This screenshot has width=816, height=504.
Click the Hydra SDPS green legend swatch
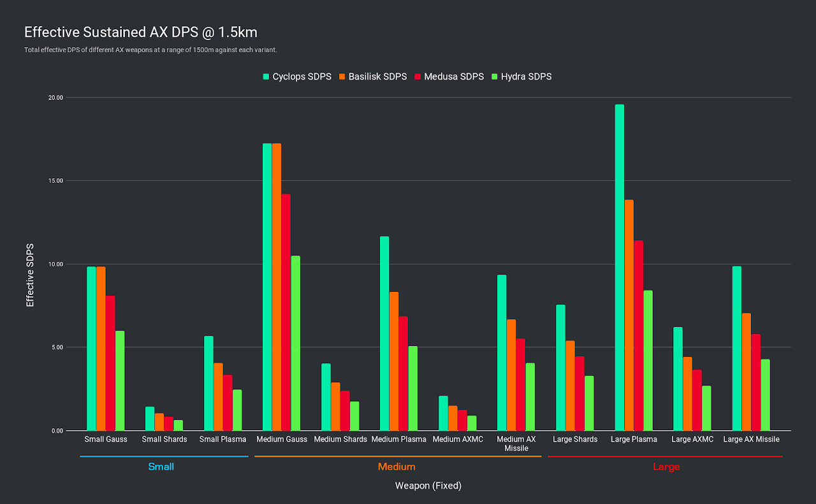tap(494, 77)
